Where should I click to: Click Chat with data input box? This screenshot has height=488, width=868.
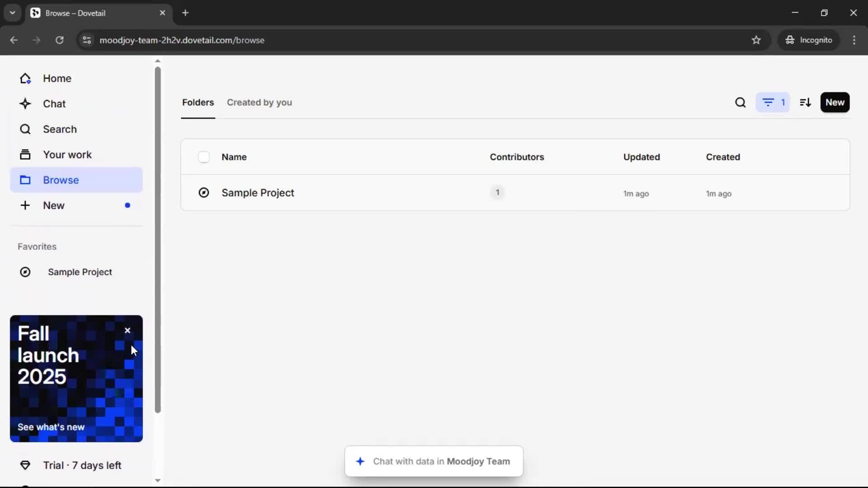434,461
